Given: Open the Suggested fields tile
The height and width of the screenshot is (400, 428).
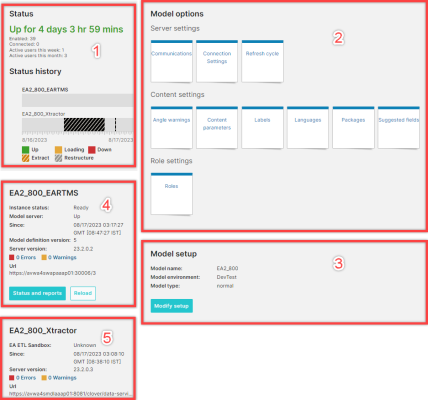Looking at the screenshot, I should 399,128.
